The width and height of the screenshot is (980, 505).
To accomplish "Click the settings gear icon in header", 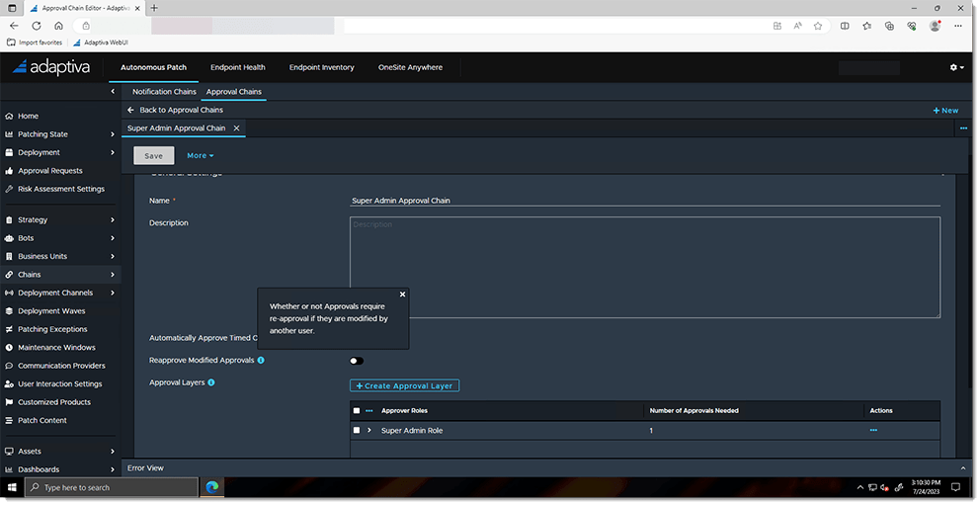I will coord(953,67).
